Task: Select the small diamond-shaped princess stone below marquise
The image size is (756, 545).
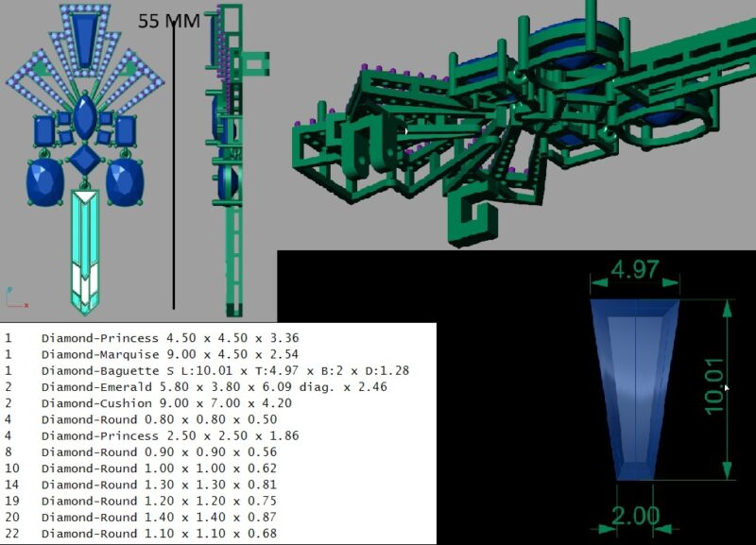Action: [85, 158]
